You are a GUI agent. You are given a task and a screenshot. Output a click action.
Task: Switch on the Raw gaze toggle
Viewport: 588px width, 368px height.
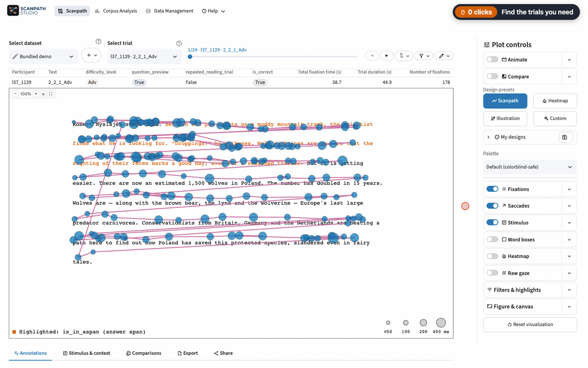pos(492,273)
